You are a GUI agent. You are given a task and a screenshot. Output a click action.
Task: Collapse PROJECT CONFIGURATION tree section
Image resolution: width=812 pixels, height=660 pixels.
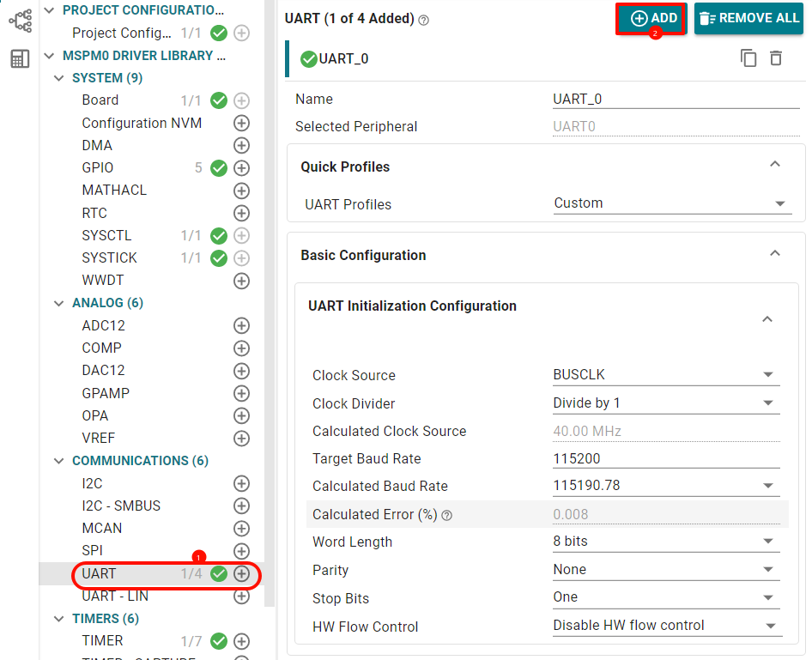tap(49, 10)
